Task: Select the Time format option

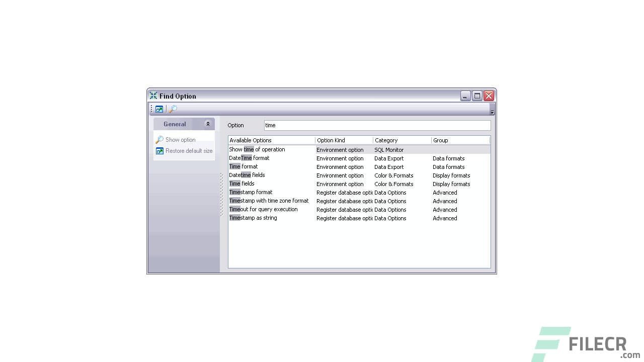Action: coord(243,166)
